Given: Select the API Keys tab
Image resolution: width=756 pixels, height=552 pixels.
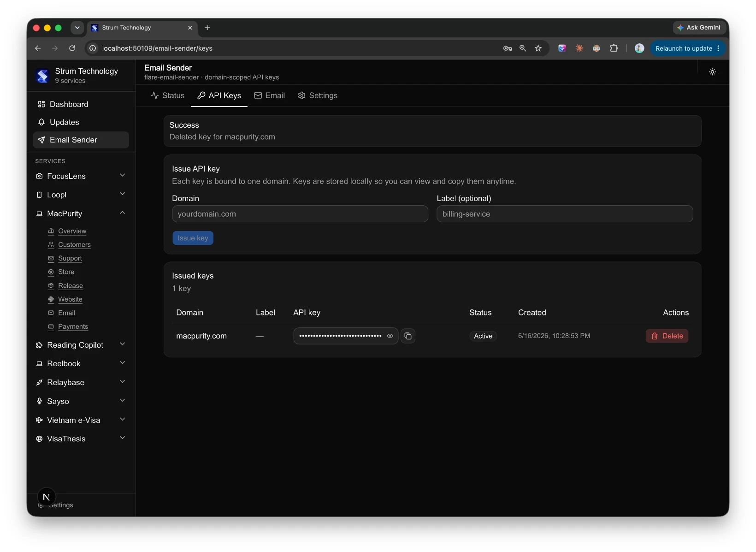Looking at the screenshot, I should click(x=219, y=95).
